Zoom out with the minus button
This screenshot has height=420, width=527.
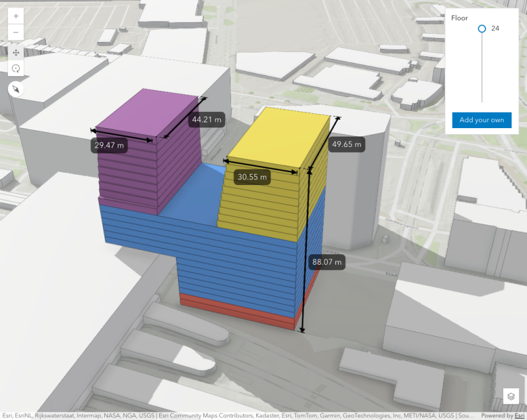point(16,32)
